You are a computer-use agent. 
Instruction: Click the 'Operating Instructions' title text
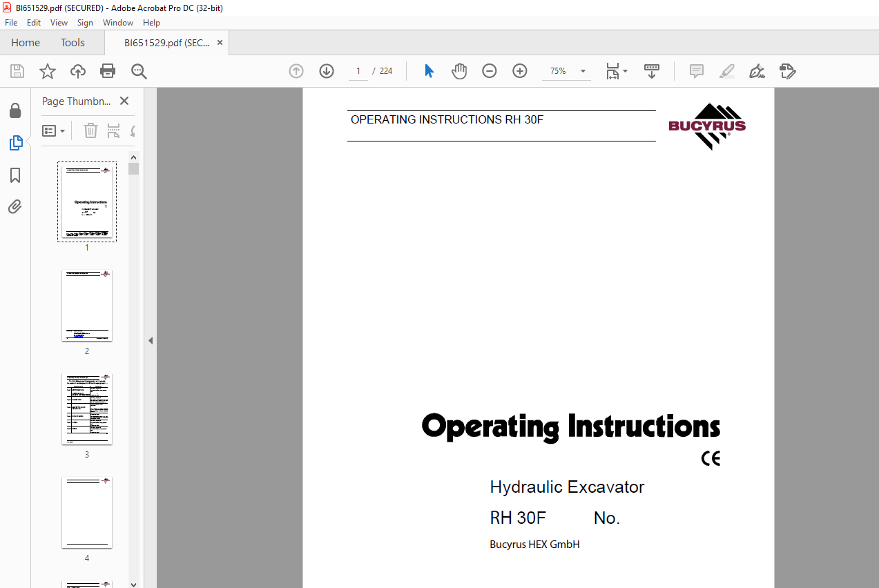pos(571,427)
